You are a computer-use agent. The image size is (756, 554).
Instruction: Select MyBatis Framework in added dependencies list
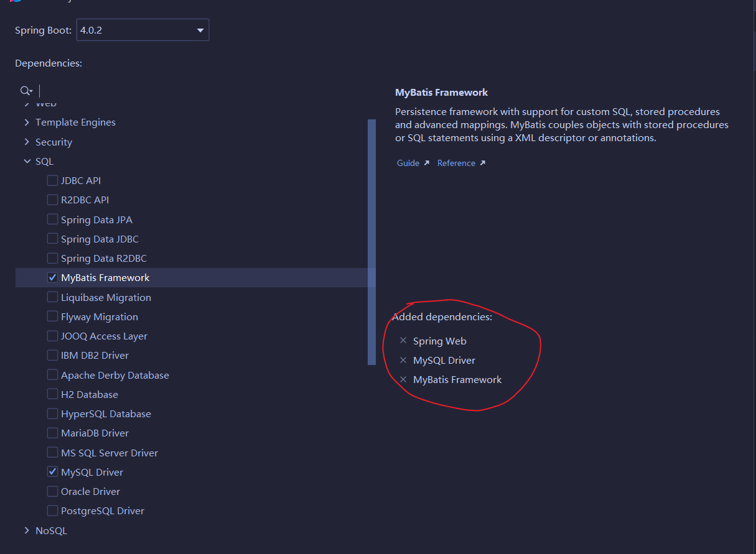[457, 379]
